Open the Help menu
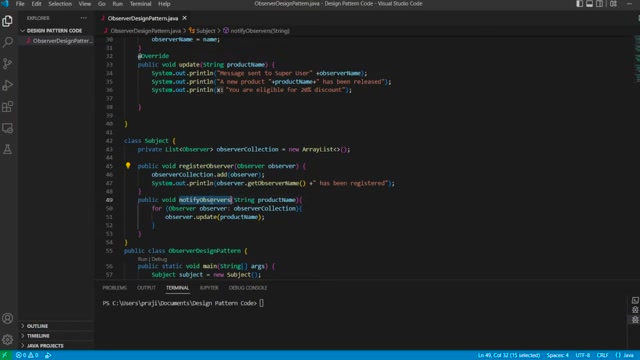 coord(164,4)
